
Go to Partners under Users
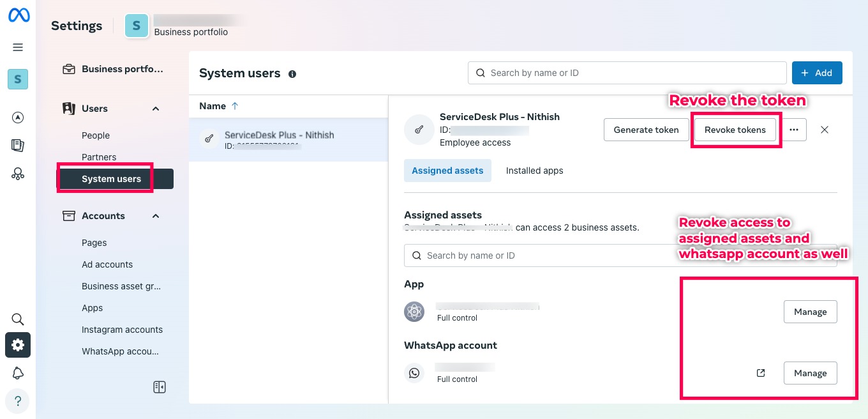click(x=99, y=157)
